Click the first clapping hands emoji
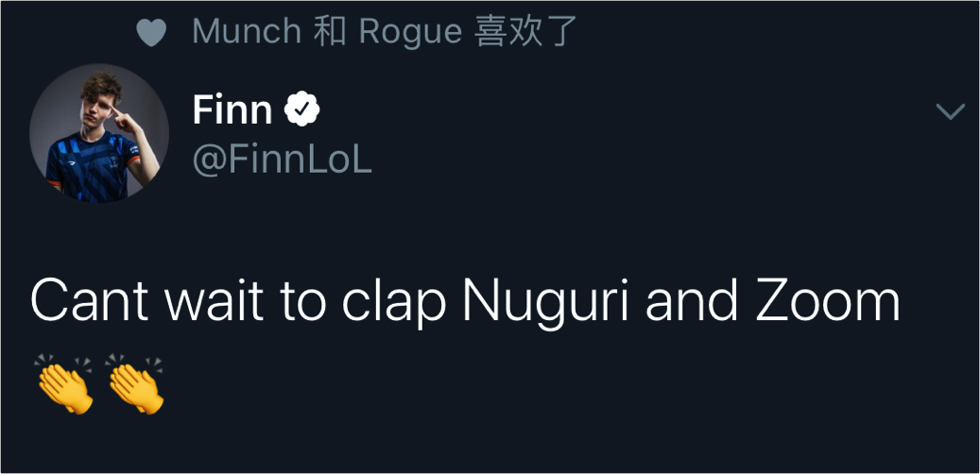The width and height of the screenshot is (980, 474). pyautogui.click(x=63, y=383)
